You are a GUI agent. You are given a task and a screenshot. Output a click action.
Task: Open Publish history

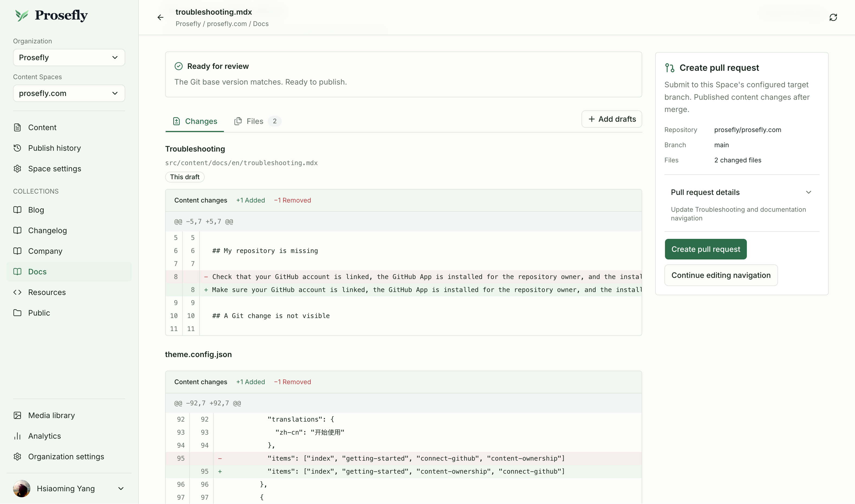(69, 148)
